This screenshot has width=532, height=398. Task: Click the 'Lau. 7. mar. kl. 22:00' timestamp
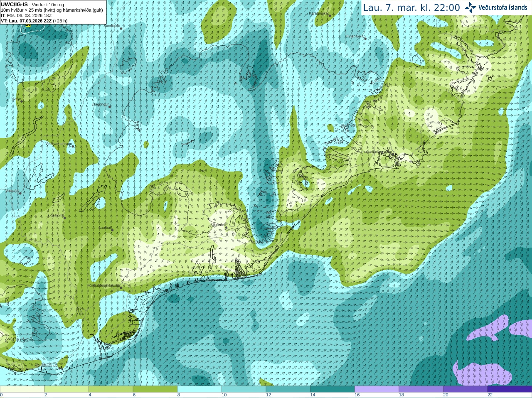tap(411, 7)
